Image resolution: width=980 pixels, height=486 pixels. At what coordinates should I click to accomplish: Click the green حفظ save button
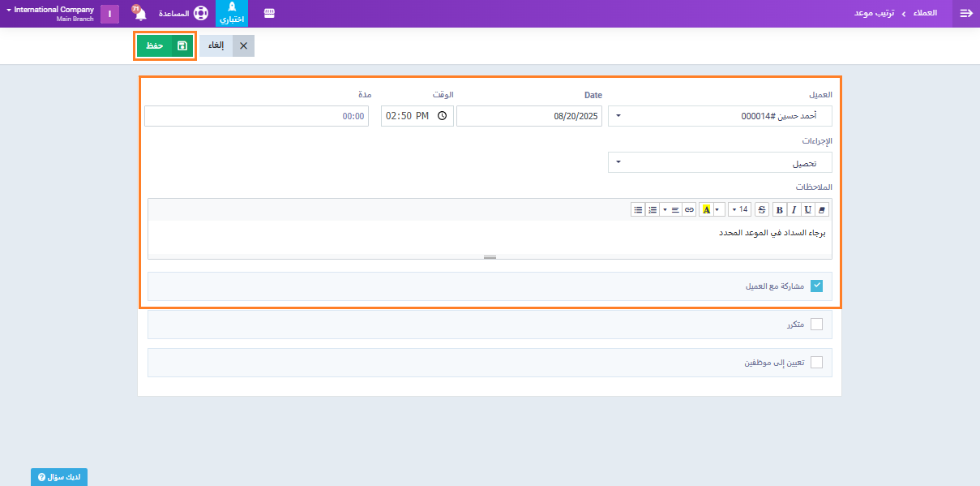coord(165,46)
